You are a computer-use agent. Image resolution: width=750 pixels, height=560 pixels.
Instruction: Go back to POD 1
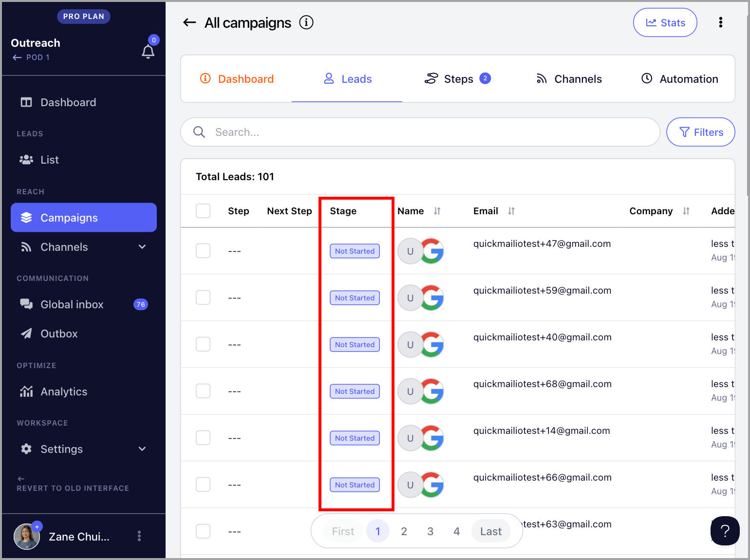[x=31, y=57]
